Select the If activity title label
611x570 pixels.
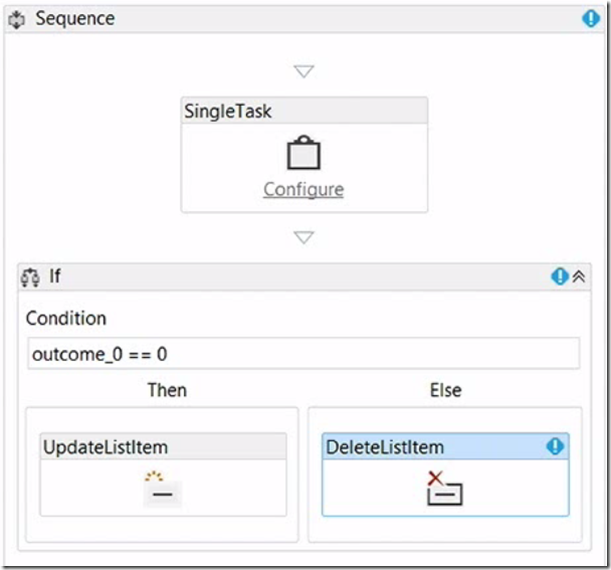coord(55,276)
